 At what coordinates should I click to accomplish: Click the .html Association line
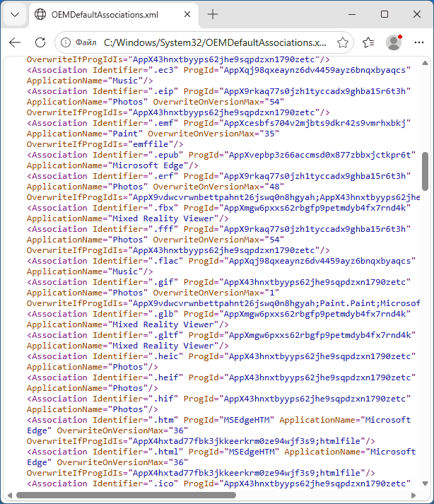[x=221, y=452]
